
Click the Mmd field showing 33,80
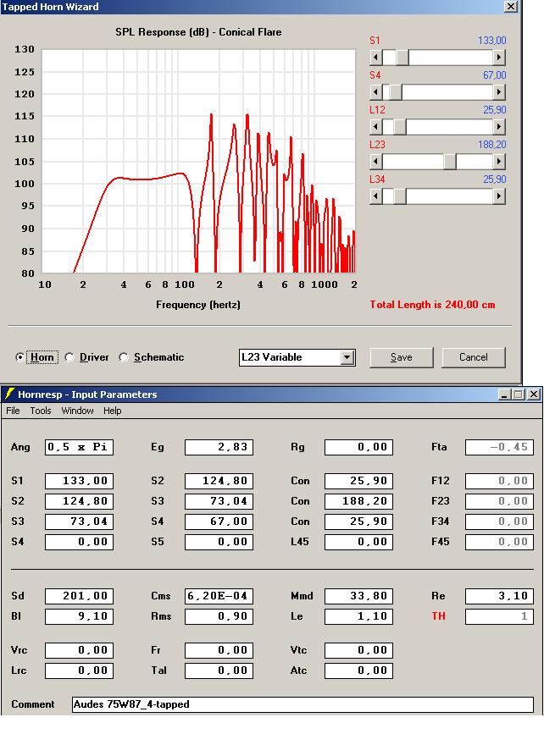click(x=358, y=596)
